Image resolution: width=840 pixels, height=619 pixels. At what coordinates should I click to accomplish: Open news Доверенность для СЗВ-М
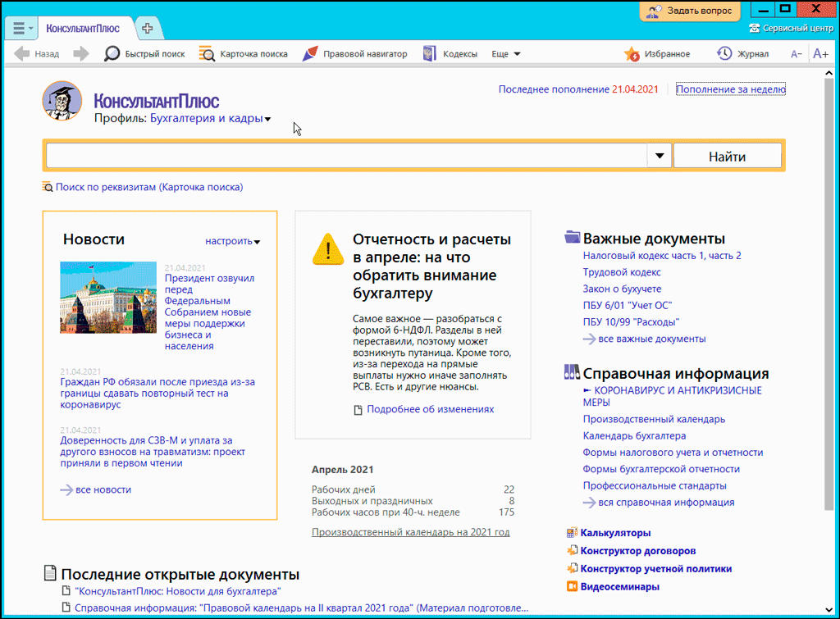tap(153, 452)
